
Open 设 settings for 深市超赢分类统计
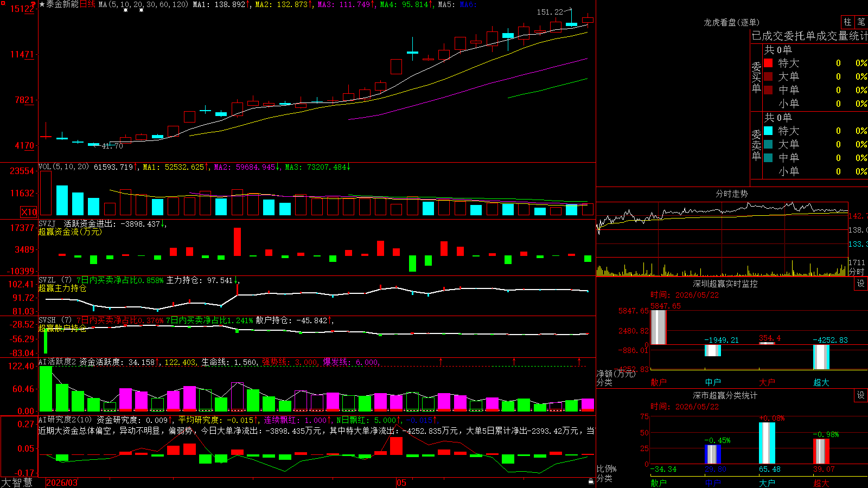point(861,395)
